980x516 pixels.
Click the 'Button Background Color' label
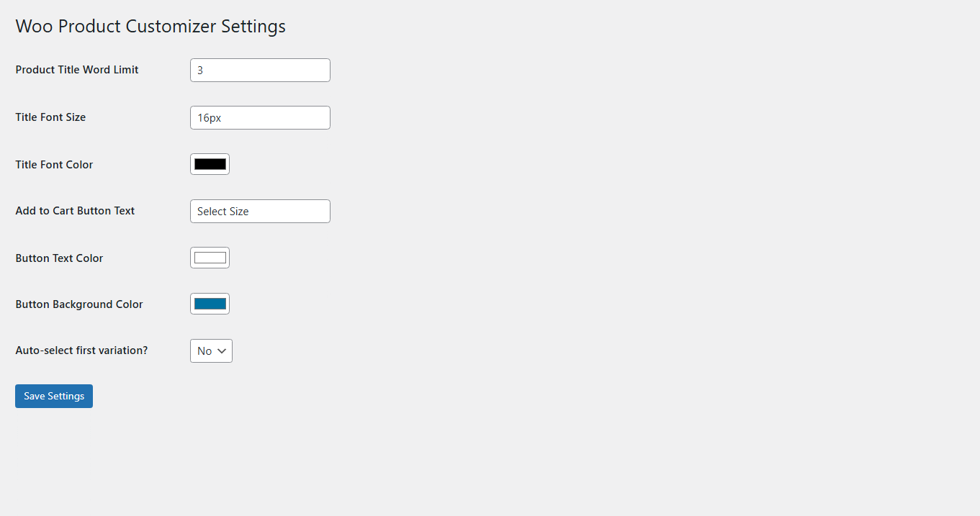pos(79,304)
